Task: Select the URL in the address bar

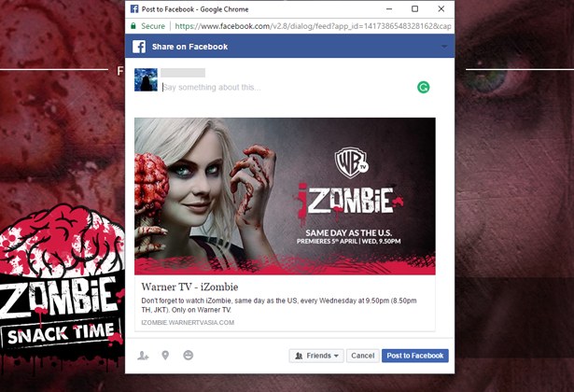Action: pos(313,26)
